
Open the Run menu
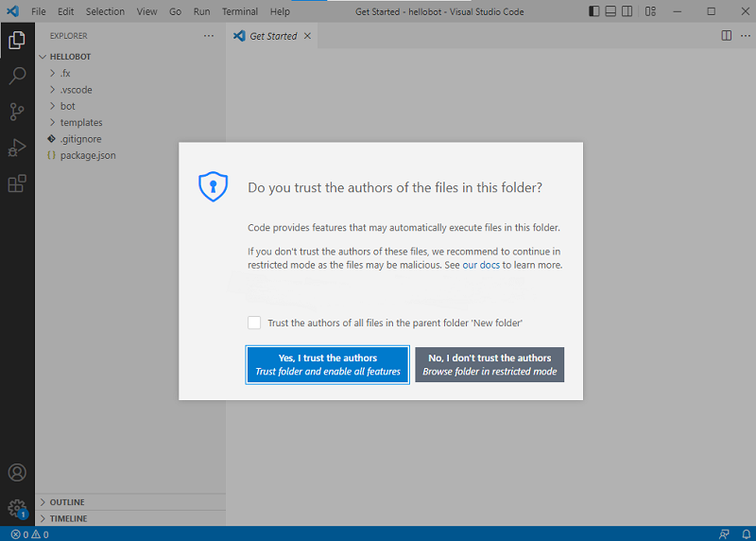pos(201,11)
